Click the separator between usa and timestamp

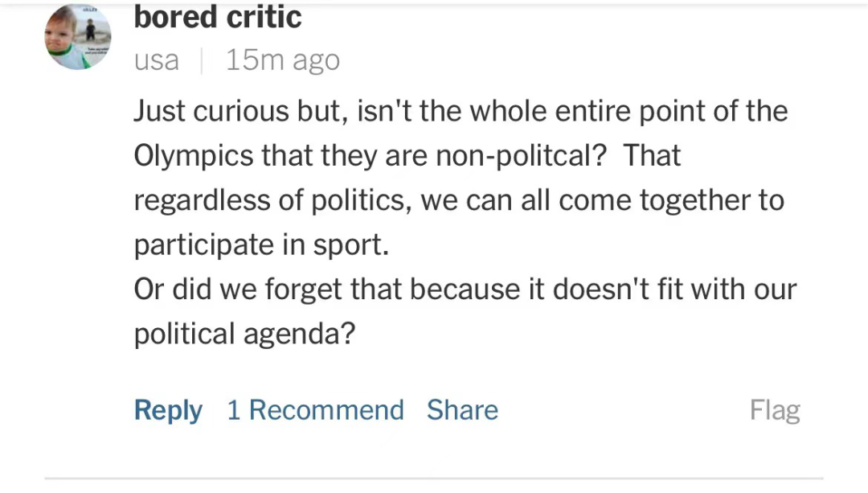click(x=202, y=60)
